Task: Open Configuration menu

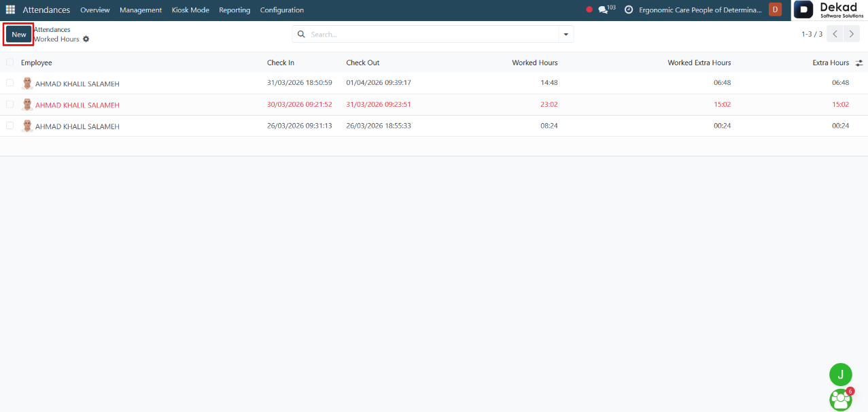Action: click(282, 10)
